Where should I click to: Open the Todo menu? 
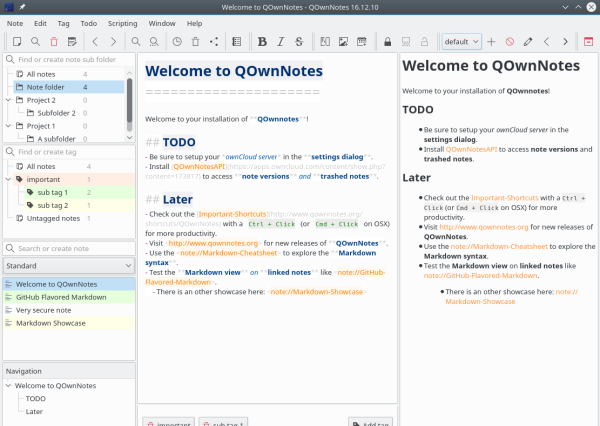point(88,23)
